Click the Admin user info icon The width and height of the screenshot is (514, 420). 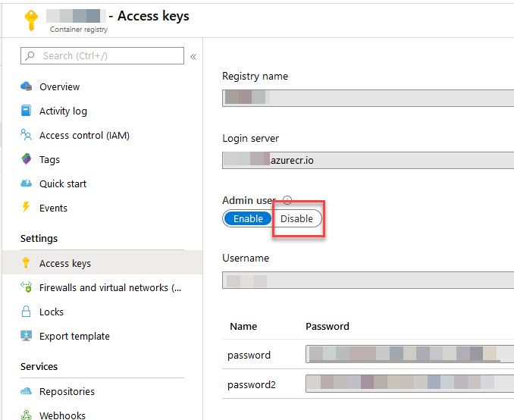tap(287, 200)
